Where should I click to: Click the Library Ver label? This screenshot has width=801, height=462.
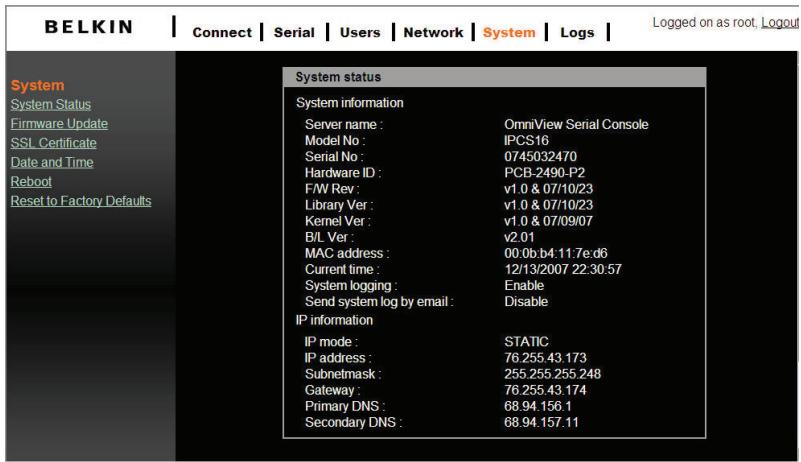coord(339,205)
